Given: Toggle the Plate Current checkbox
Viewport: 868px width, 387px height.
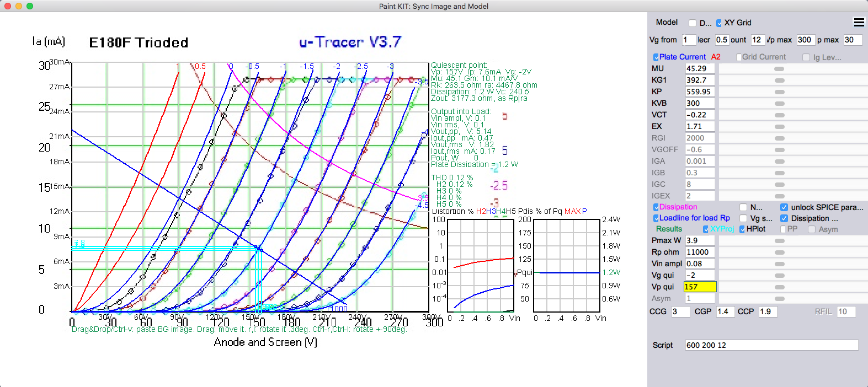Looking at the screenshot, I should coord(656,57).
